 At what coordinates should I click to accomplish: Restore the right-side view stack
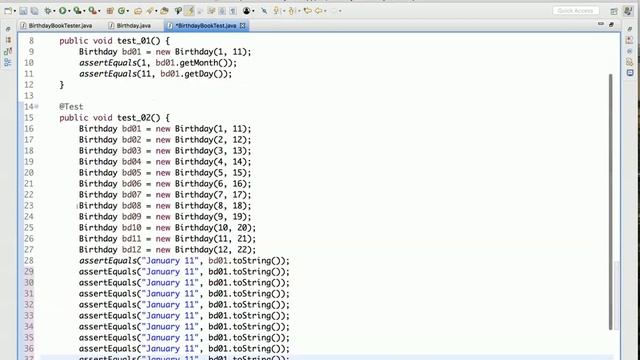click(629, 29)
